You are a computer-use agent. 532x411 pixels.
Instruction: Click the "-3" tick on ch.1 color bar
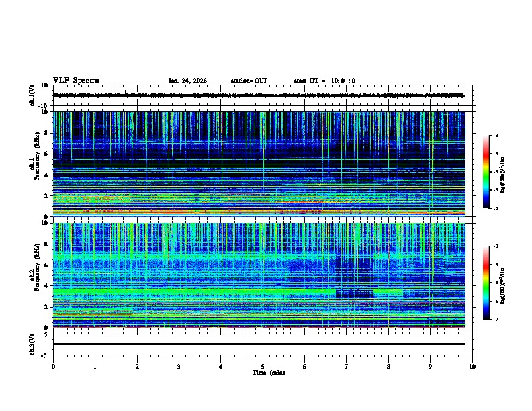(496, 135)
